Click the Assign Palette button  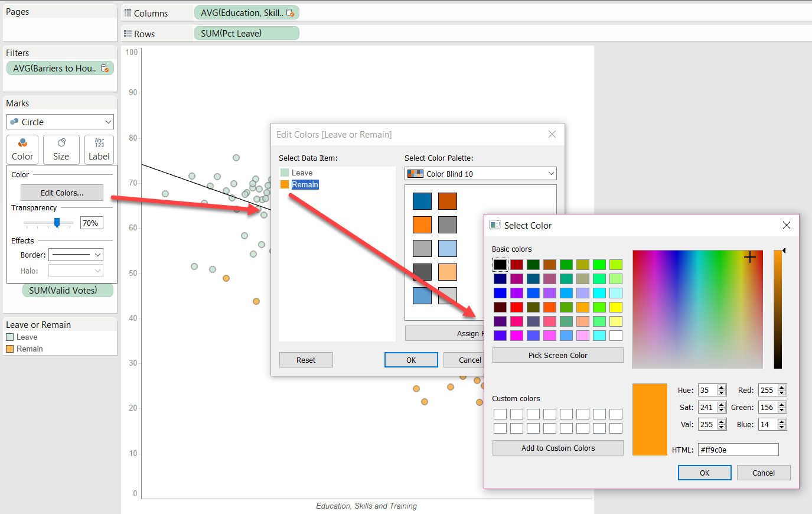tap(445, 333)
